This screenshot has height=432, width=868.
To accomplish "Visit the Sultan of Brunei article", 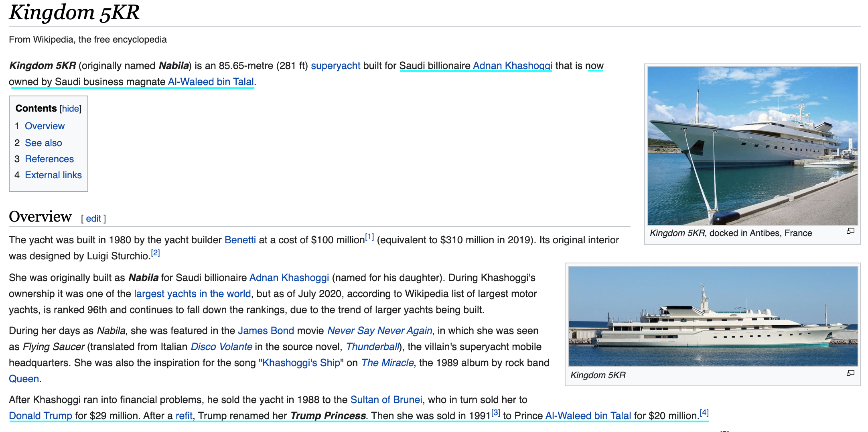I will (386, 400).
